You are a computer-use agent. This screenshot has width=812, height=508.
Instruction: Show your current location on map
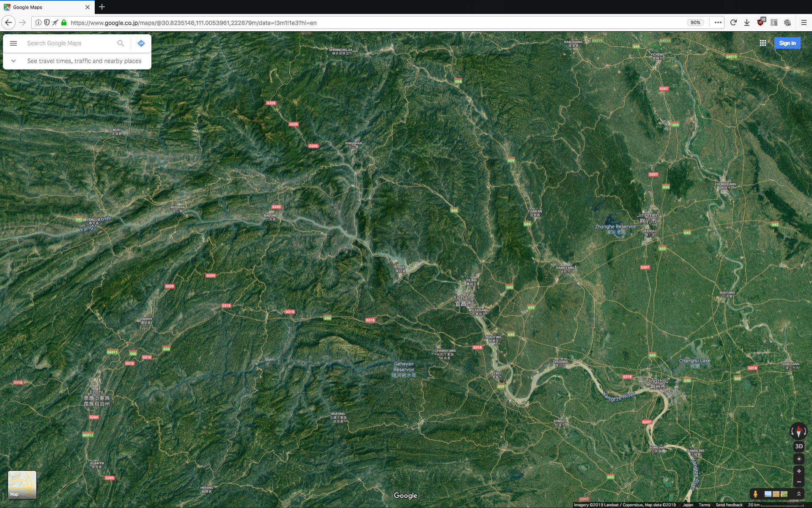coord(798,459)
